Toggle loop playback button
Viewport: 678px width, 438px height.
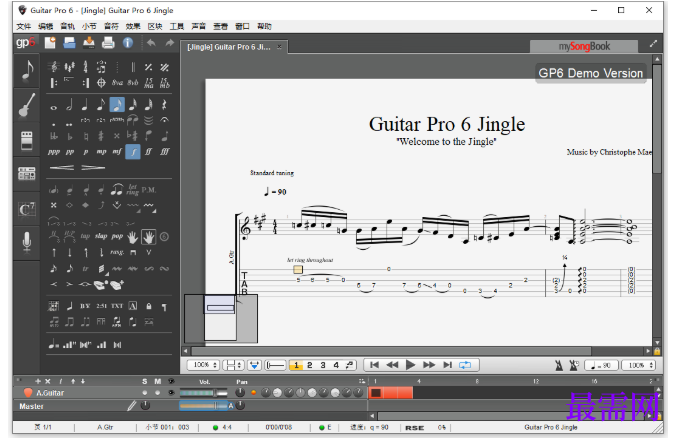click(465, 365)
